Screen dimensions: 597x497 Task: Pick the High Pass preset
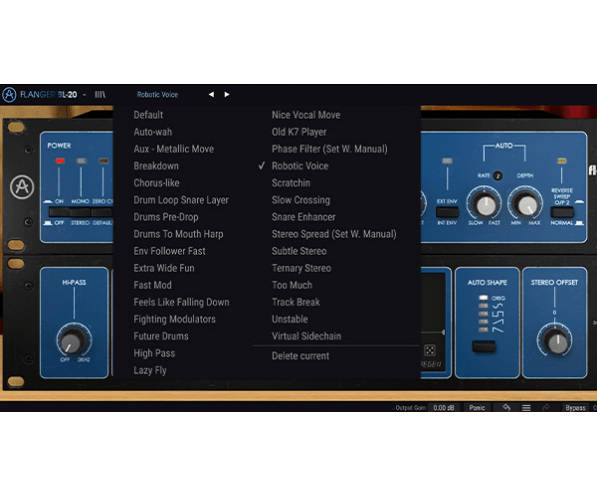pos(154,353)
